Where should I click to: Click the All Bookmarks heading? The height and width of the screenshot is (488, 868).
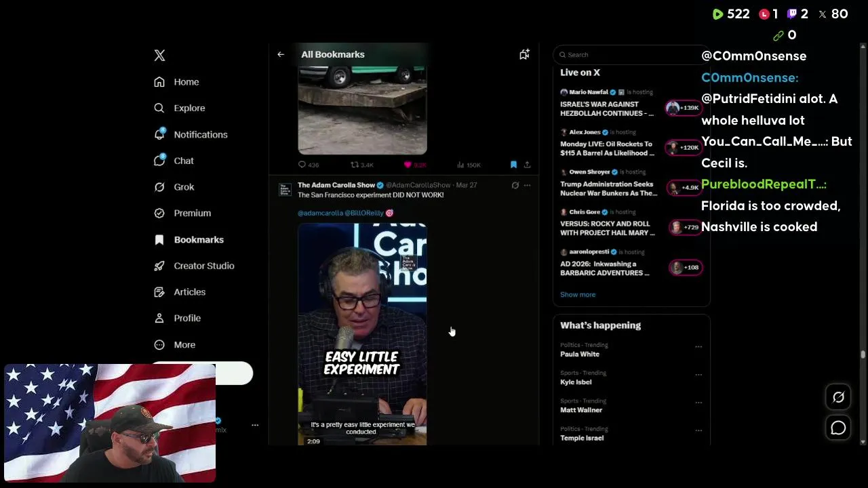pyautogui.click(x=333, y=54)
